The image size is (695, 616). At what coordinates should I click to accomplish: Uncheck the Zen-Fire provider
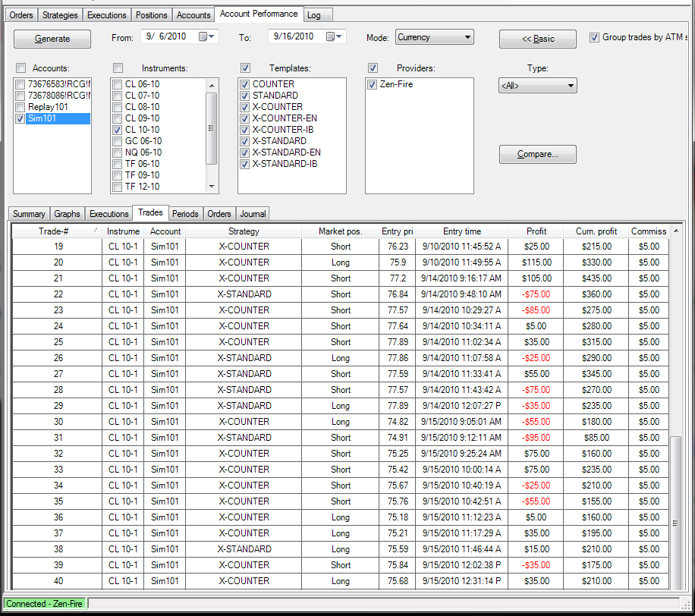[372, 84]
